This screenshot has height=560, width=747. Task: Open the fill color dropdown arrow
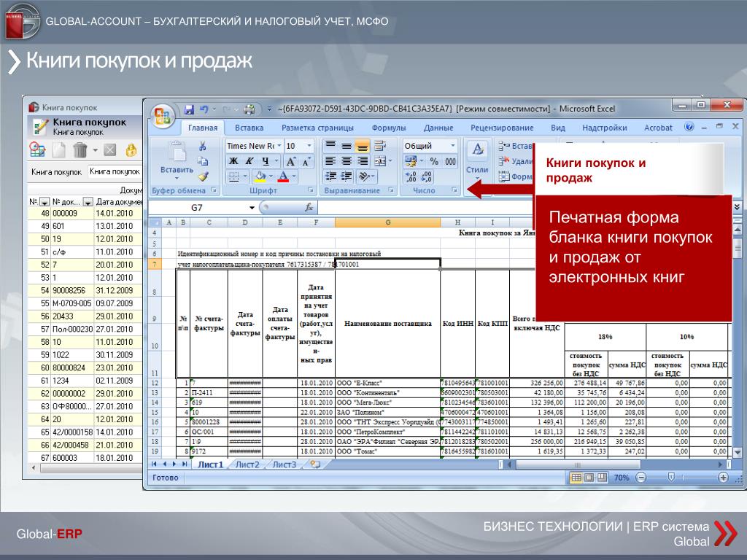pyautogui.click(x=271, y=176)
